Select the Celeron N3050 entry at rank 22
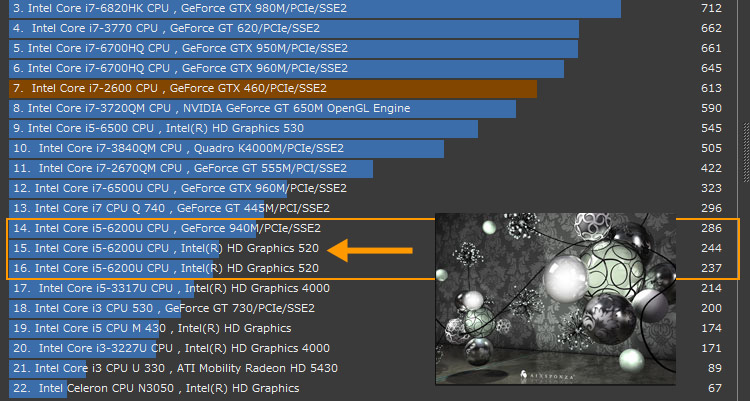750x401 pixels. click(x=160, y=388)
